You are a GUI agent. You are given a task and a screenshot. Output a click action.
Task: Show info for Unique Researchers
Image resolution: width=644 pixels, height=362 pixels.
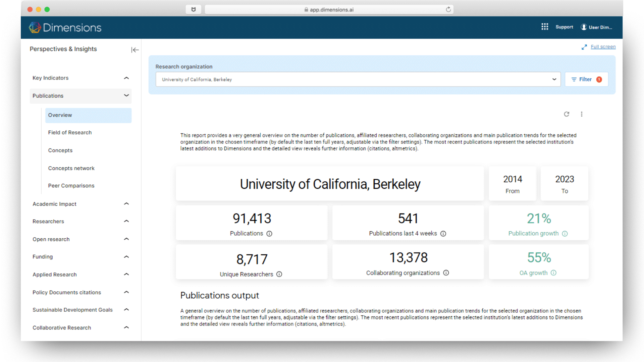tap(279, 274)
